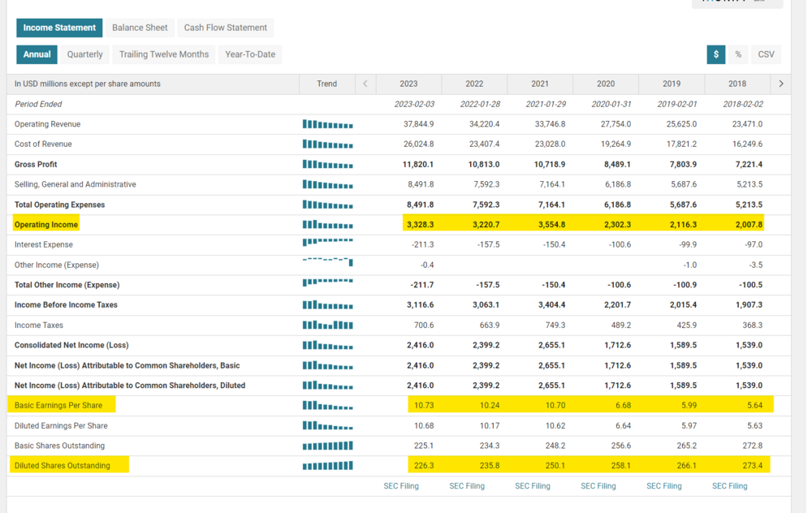Click the Gross Profit trend sparkline
Image resolution: width=812 pixels, height=513 pixels.
click(x=327, y=164)
